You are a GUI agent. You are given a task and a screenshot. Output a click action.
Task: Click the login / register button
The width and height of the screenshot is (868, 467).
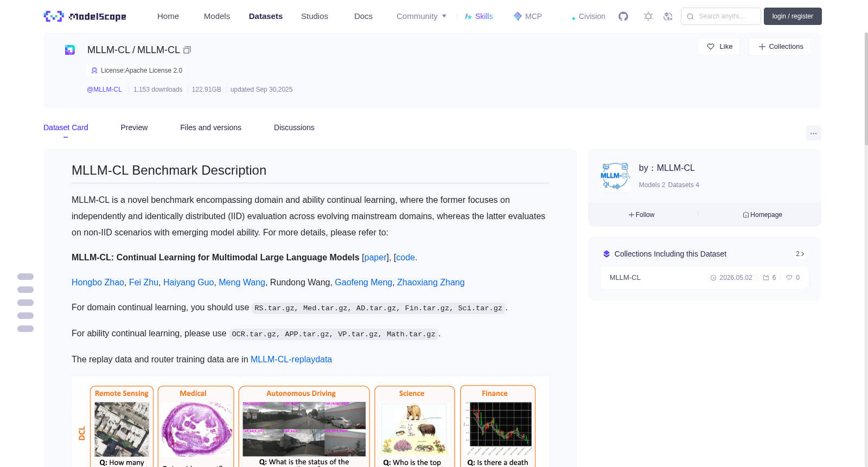[x=793, y=16]
